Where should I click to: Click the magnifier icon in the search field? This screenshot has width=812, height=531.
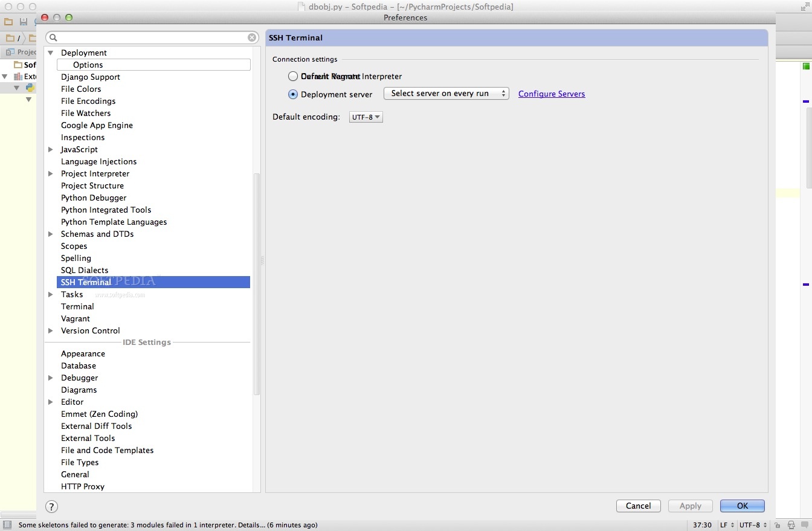tap(54, 37)
